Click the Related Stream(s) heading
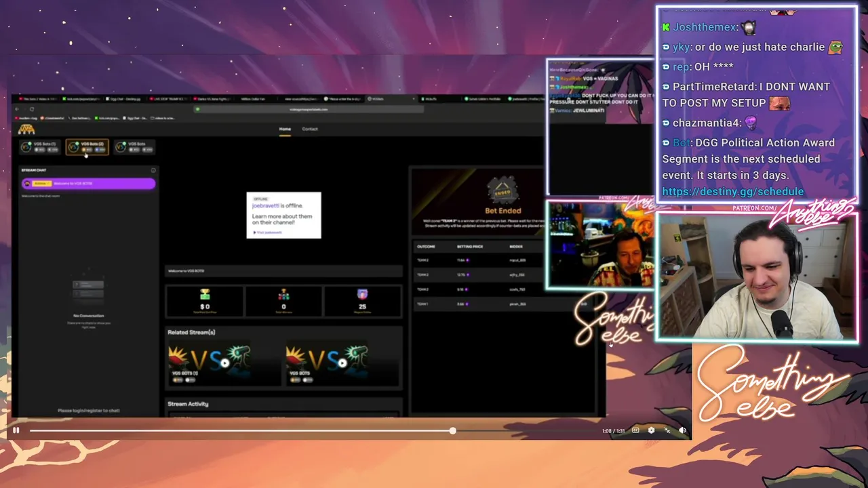This screenshot has width=868, height=488. (191, 332)
